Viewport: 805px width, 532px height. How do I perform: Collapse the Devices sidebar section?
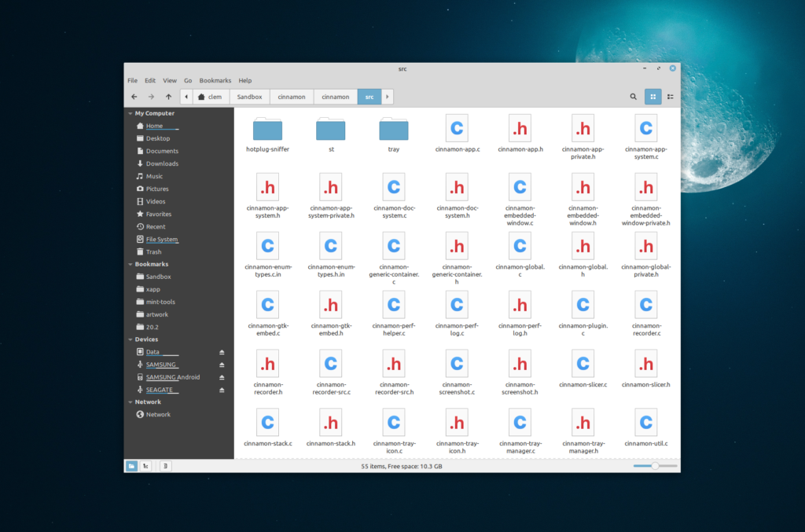(130, 339)
